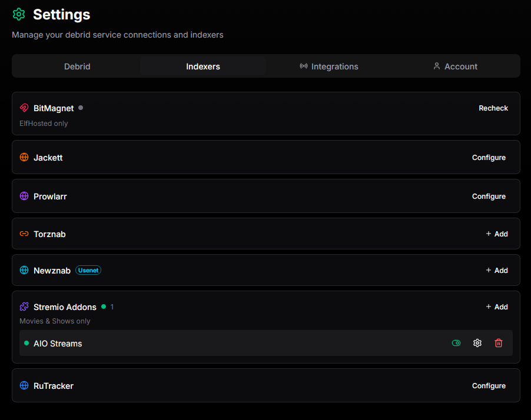Select the Indexers tab
This screenshot has height=420, width=531.
pyautogui.click(x=203, y=66)
